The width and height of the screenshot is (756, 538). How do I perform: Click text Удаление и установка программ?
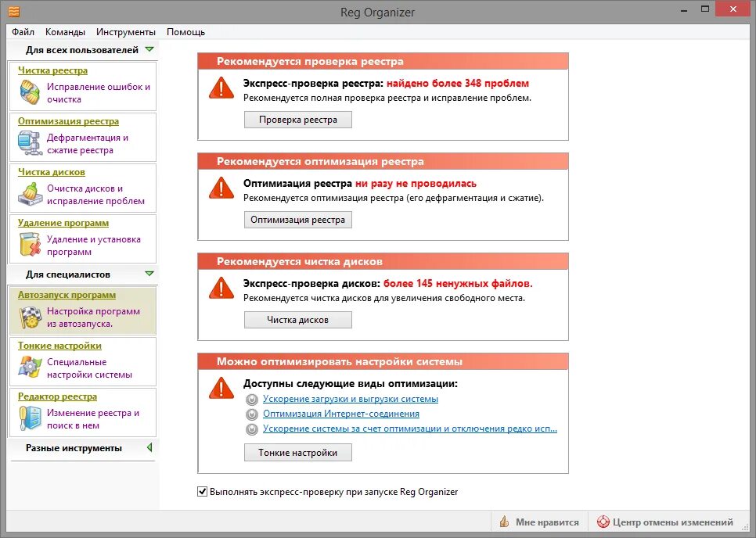(94, 246)
